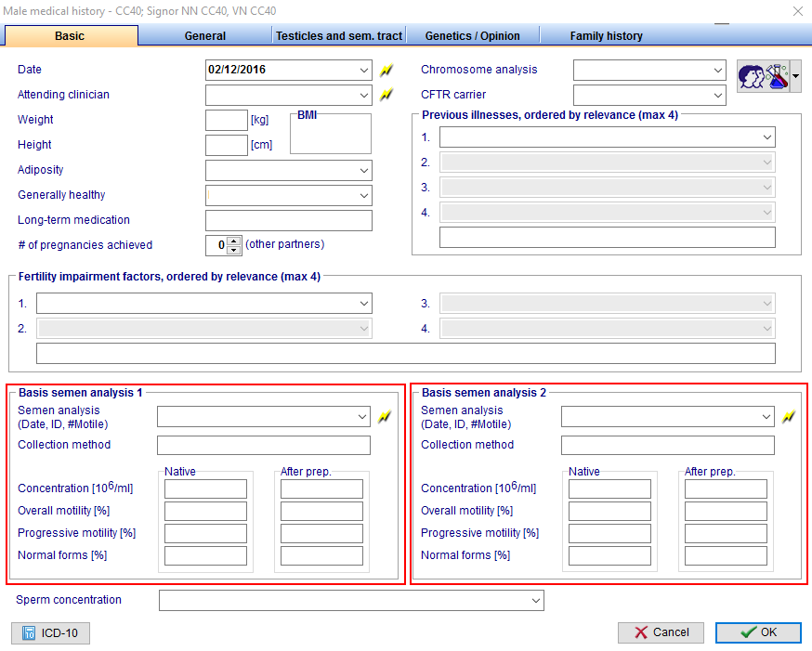Increase the number of pregnancies achieved
Viewport: 812px width, 651px height.
pos(234,241)
